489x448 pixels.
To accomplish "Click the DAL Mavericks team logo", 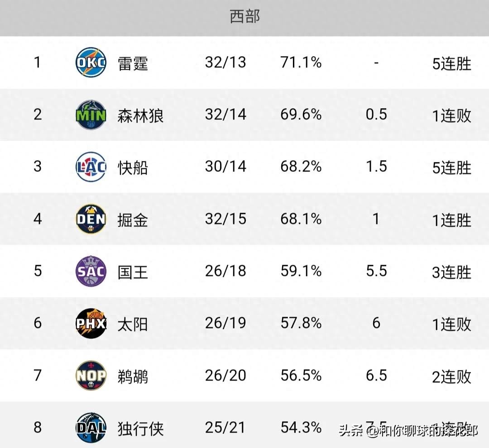I will [x=91, y=427].
